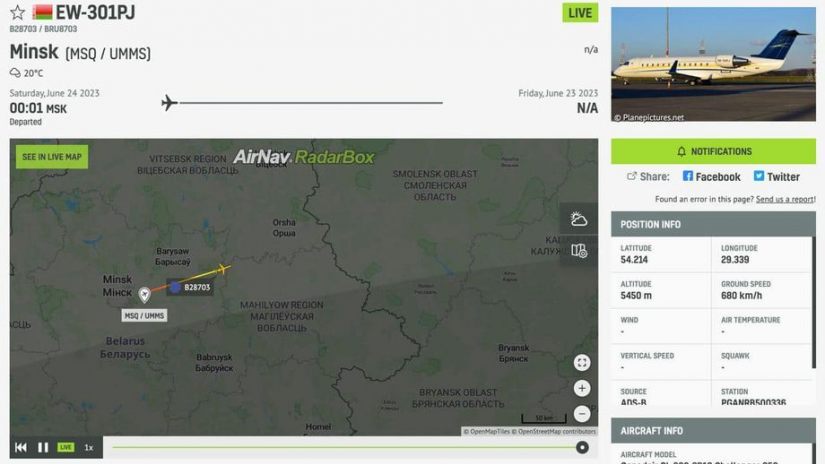
Task: Enter fullscreen map view
Action: tap(582, 362)
